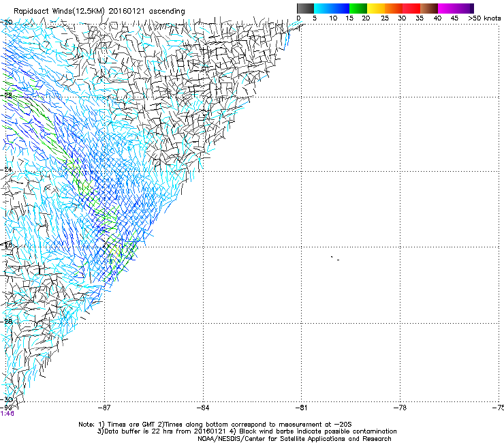
Task: Click the longitude axis label '-87'
Action: tap(104, 408)
